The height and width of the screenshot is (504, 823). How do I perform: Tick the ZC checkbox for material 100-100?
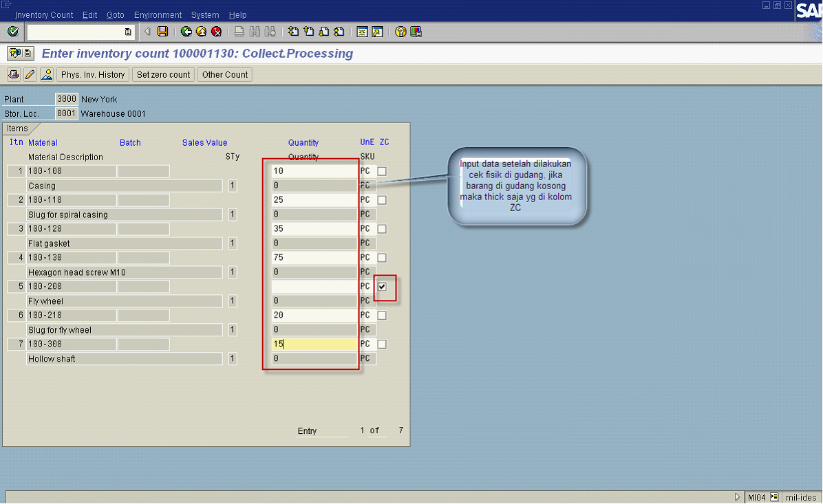[382, 171]
